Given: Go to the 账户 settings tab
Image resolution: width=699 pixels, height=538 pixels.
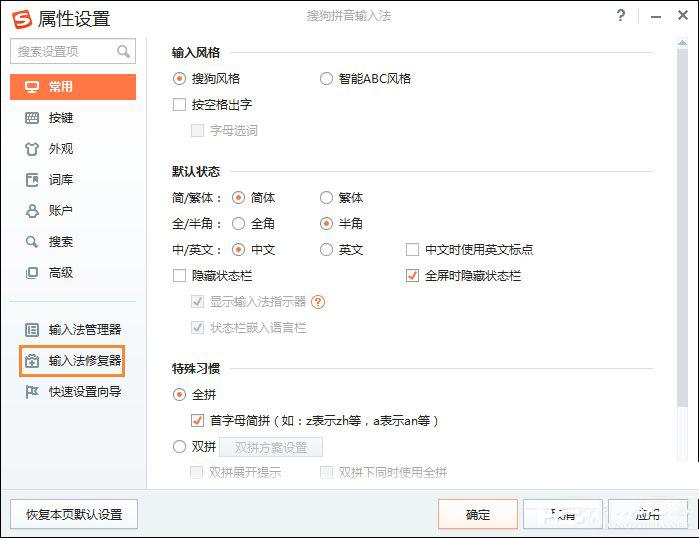Looking at the screenshot, I should click(x=73, y=211).
